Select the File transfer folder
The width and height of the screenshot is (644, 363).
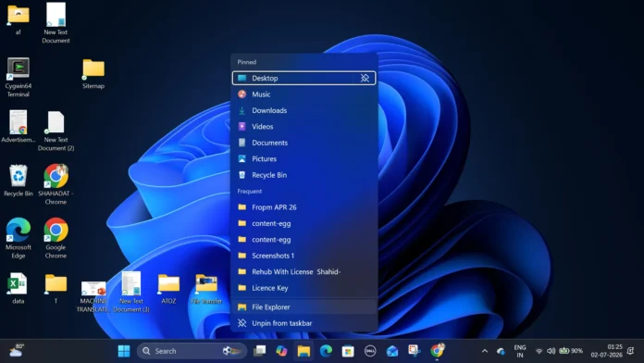click(206, 289)
